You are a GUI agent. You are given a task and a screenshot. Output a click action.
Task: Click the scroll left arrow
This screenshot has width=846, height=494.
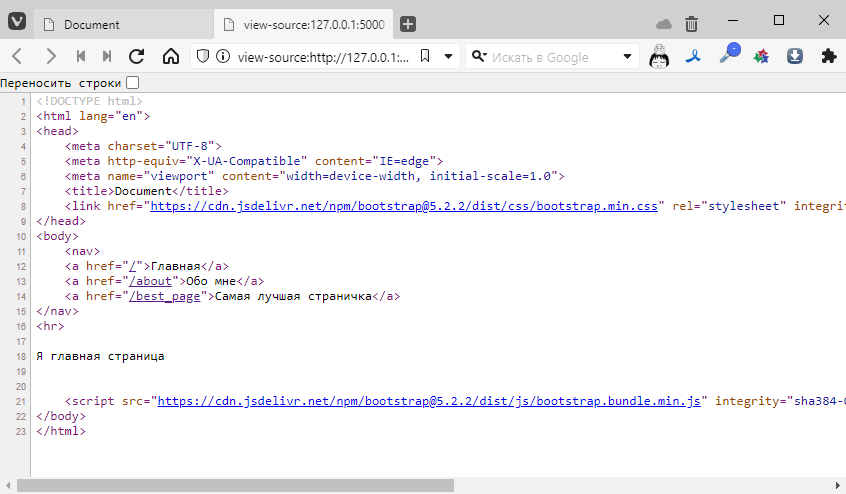(x=8, y=485)
